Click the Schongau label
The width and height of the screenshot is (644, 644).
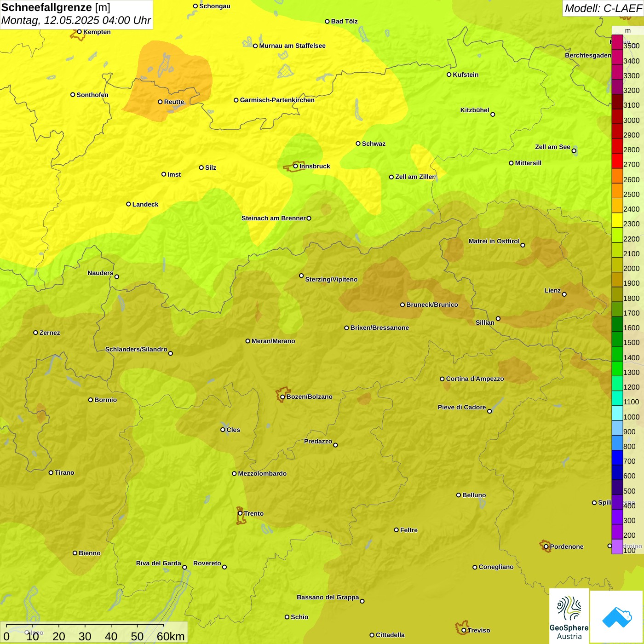coord(215,6)
